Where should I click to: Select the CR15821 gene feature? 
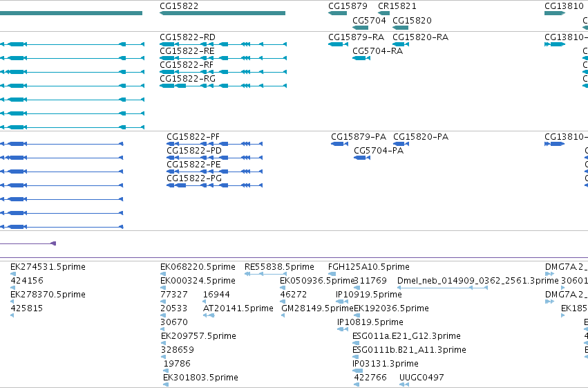[x=383, y=13]
